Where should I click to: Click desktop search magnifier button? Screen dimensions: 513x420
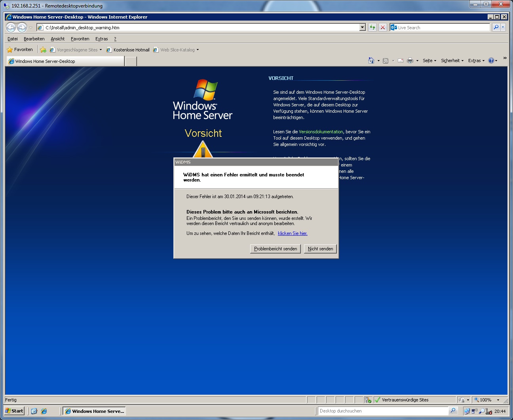(453, 411)
